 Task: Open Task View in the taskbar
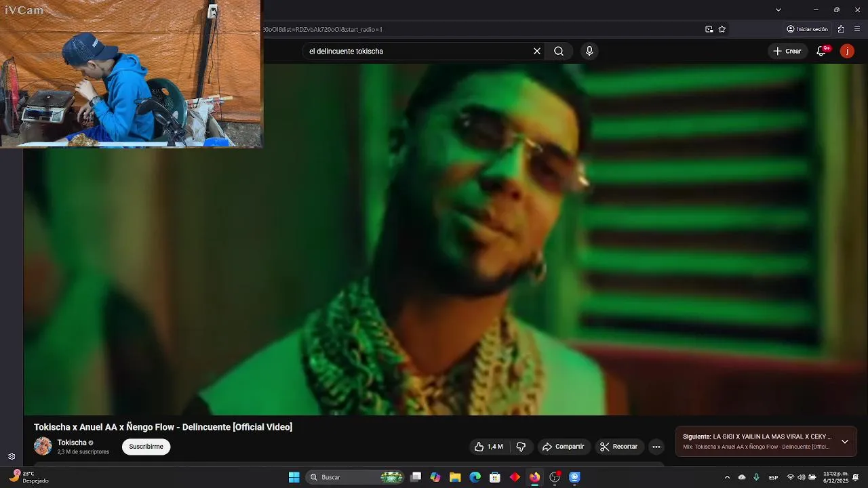click(416, 477)
